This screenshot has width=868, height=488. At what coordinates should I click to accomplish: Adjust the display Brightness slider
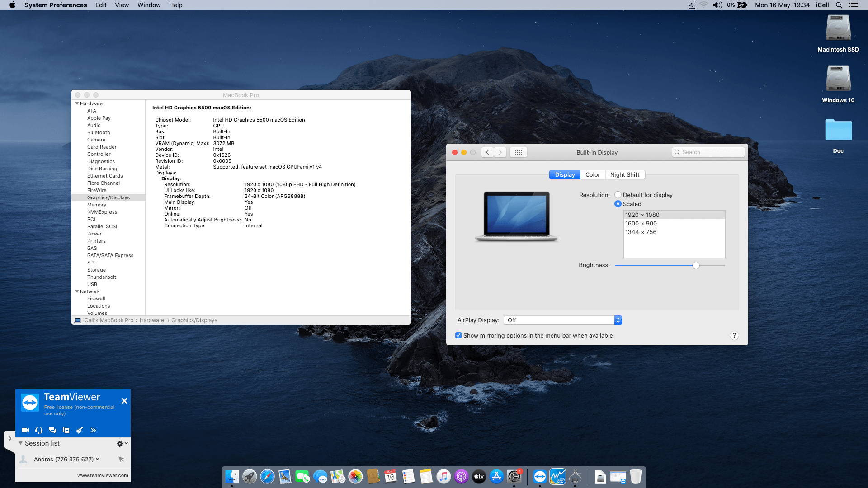(696, 266)
